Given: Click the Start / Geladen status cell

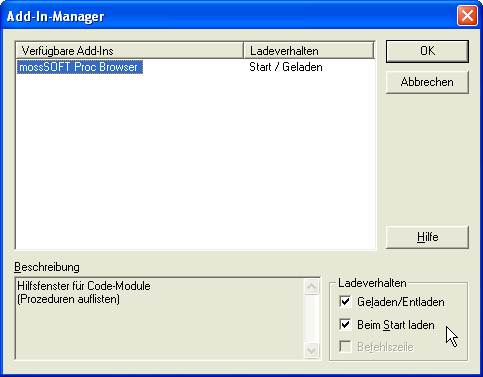Looking at the screenshot, I should (x=286, y=67).
